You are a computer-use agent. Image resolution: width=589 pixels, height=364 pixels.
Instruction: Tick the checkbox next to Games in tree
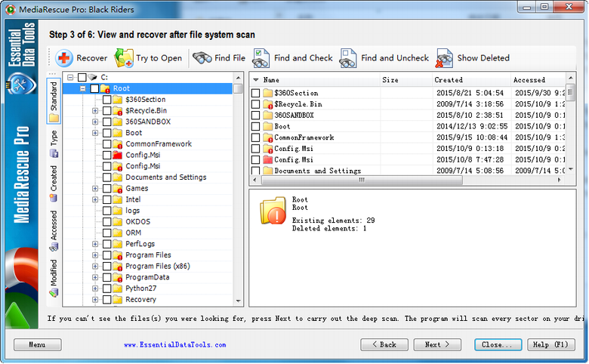coord(106,189)
